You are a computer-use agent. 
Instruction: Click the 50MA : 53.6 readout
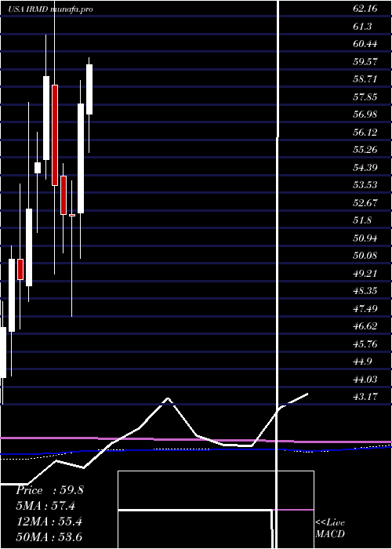click(x=49, y=536)
